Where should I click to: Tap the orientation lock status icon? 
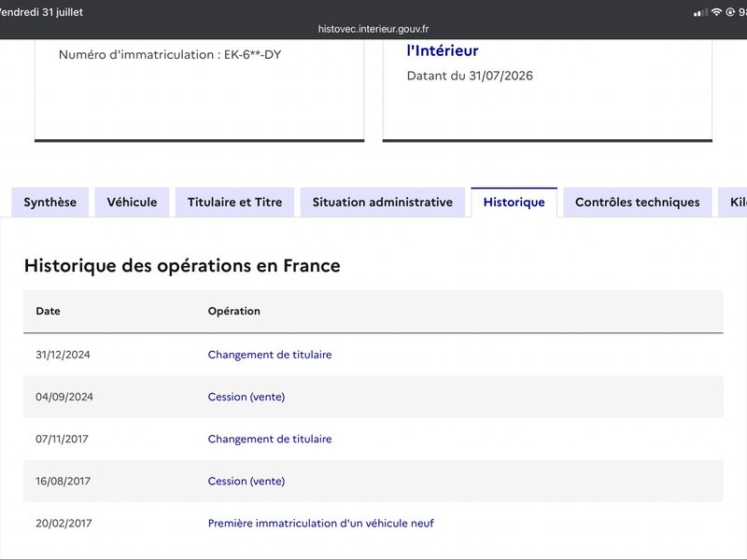point(730,12)
